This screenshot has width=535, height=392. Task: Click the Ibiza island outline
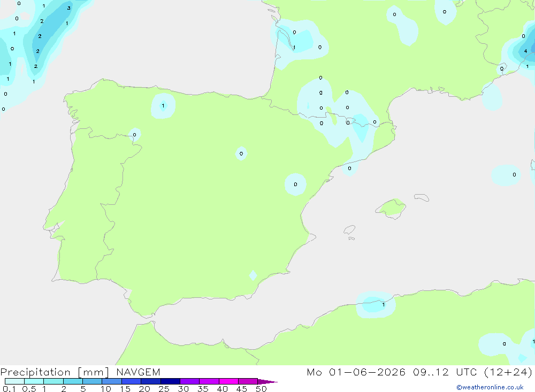[349, 229]
